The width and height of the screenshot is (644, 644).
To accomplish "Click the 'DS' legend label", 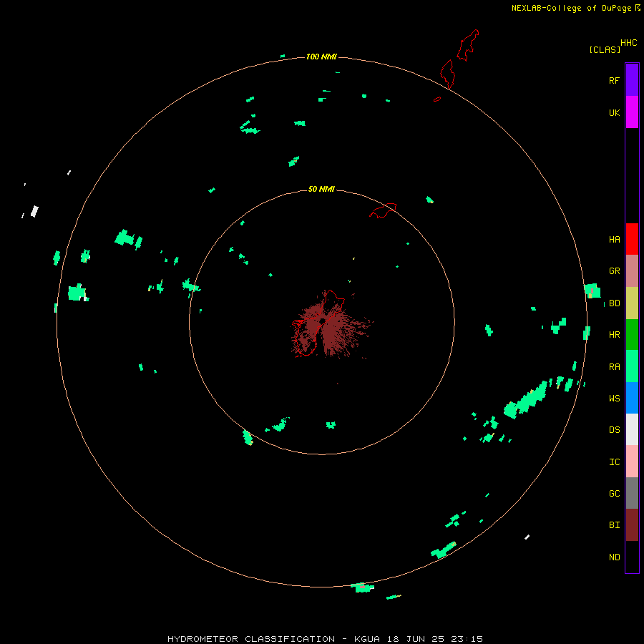I will [614, 430].
